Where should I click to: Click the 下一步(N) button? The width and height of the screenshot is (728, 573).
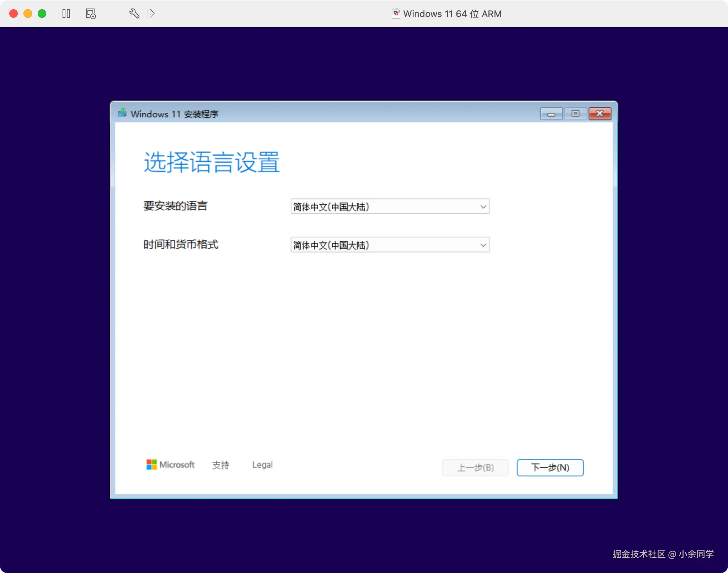550,467
